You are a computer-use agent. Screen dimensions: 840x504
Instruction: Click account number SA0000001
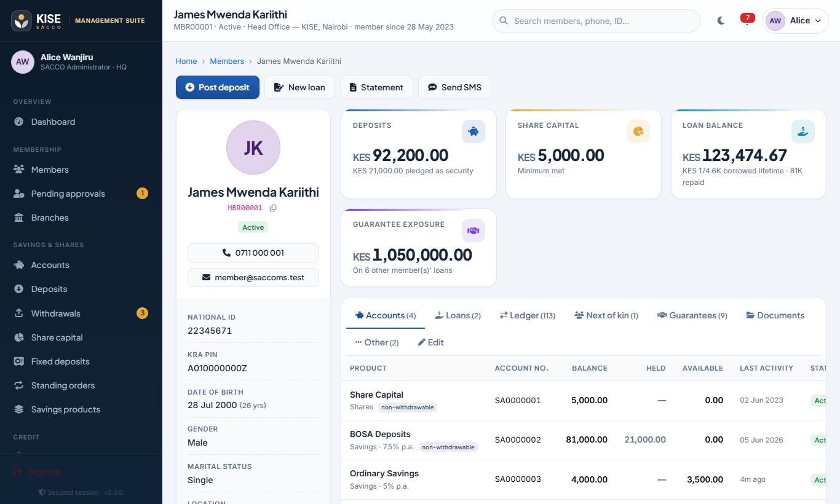[518, 400]
